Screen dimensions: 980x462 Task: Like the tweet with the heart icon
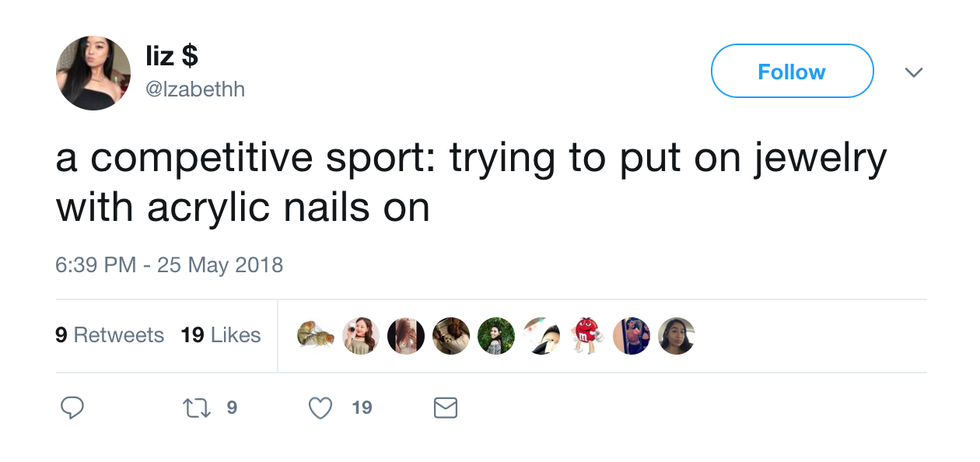click(x=320, y=408)
